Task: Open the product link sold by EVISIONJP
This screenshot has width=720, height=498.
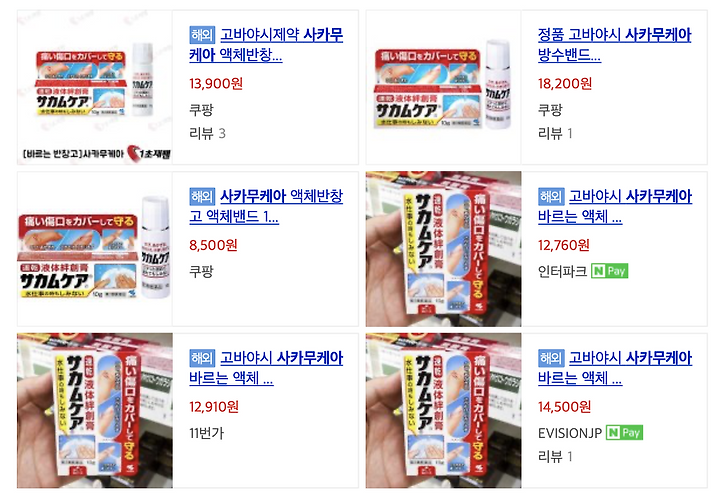Action: tap(615, 368)
